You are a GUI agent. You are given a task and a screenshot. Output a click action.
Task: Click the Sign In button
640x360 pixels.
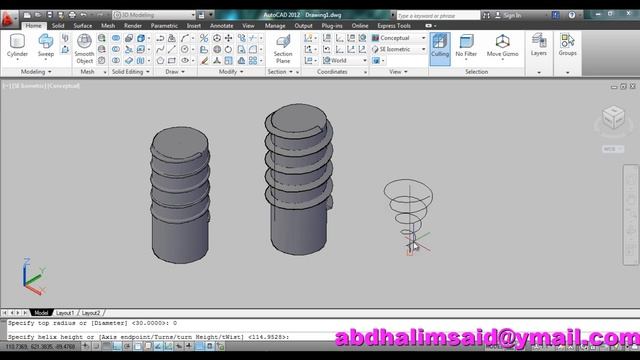click(509, 15)
